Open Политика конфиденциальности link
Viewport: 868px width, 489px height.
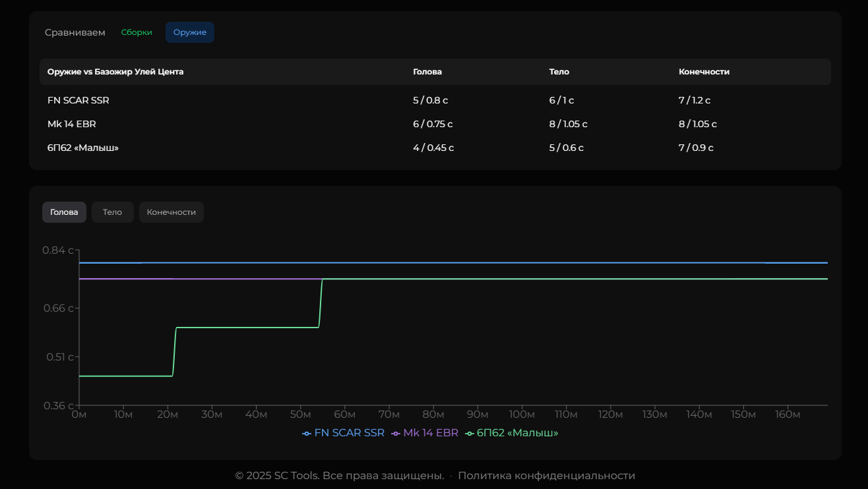[x=547, y=476]
